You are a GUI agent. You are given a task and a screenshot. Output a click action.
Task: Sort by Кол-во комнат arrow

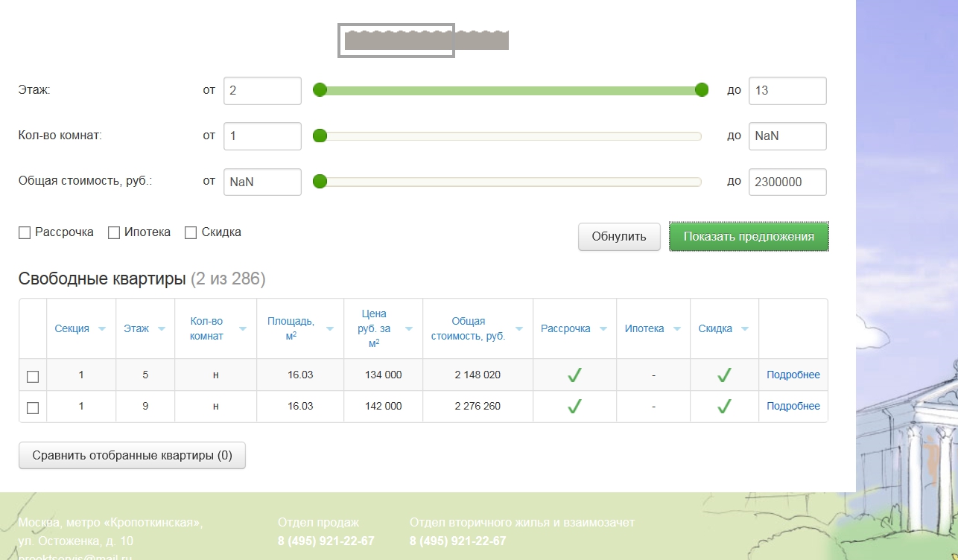(x=243, y=329)
